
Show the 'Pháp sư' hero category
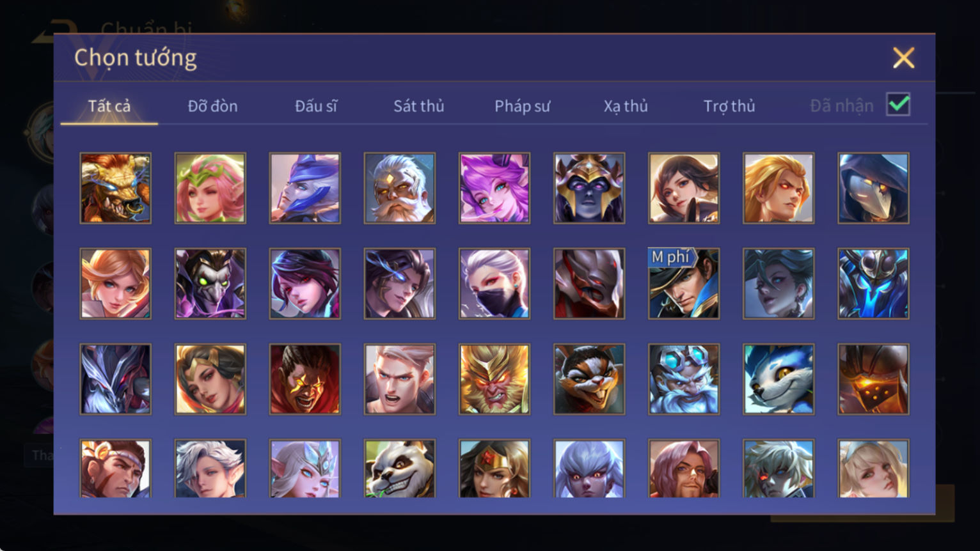click(x=522, y=106)
